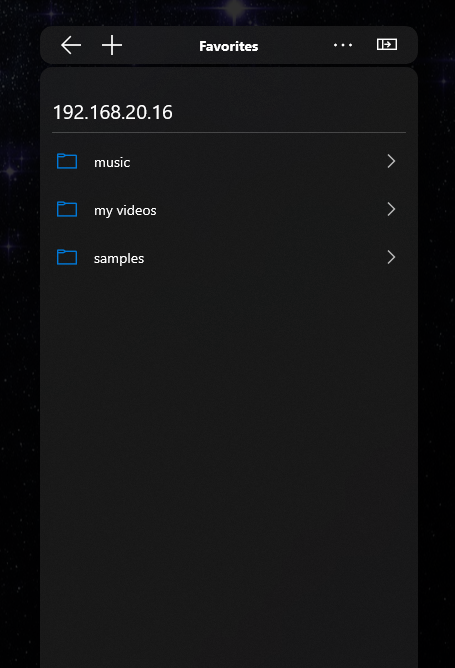Add a new favorite with the plus icon
455x668 pixels.
click(112, 45)
